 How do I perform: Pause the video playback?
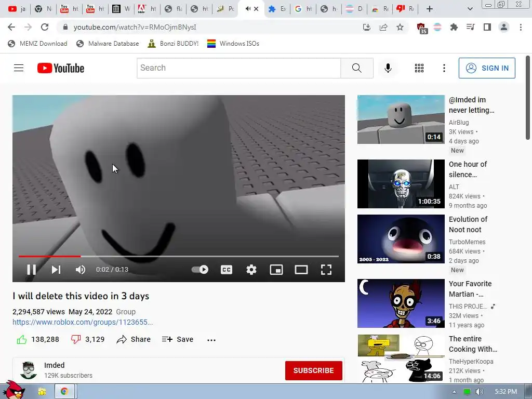32,270
